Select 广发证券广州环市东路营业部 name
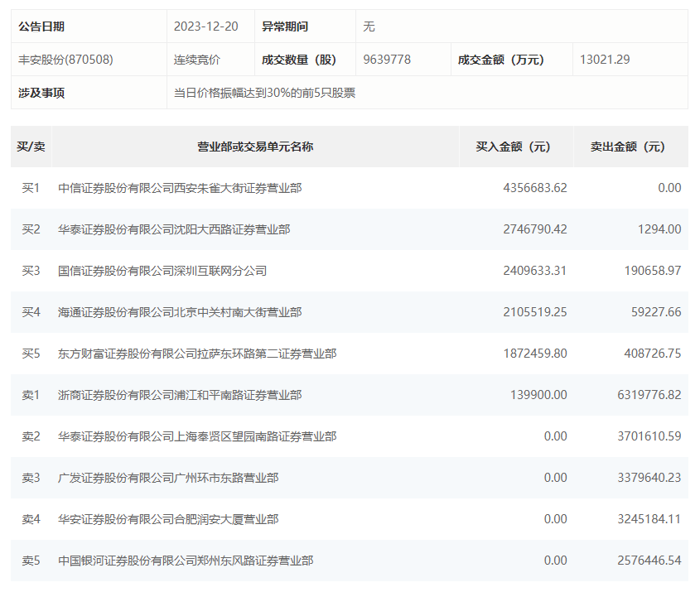The height and width of the screenshot is (592, 700). (x=168, y=478)
